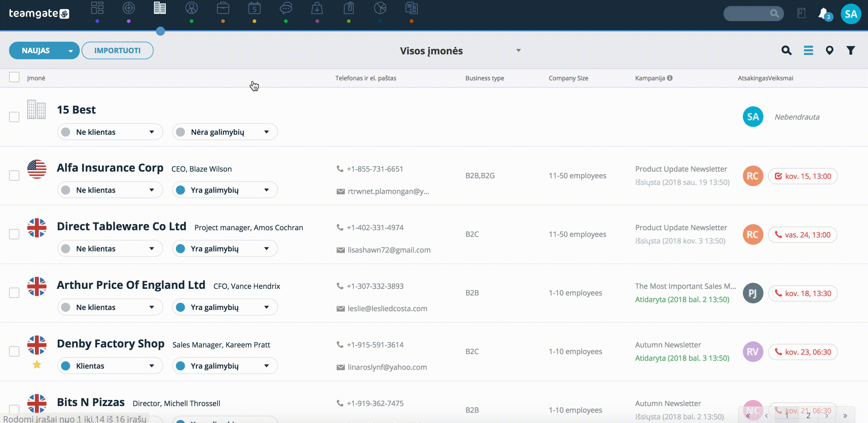Open the paperclip files icon in top navigation

(349, 8)
